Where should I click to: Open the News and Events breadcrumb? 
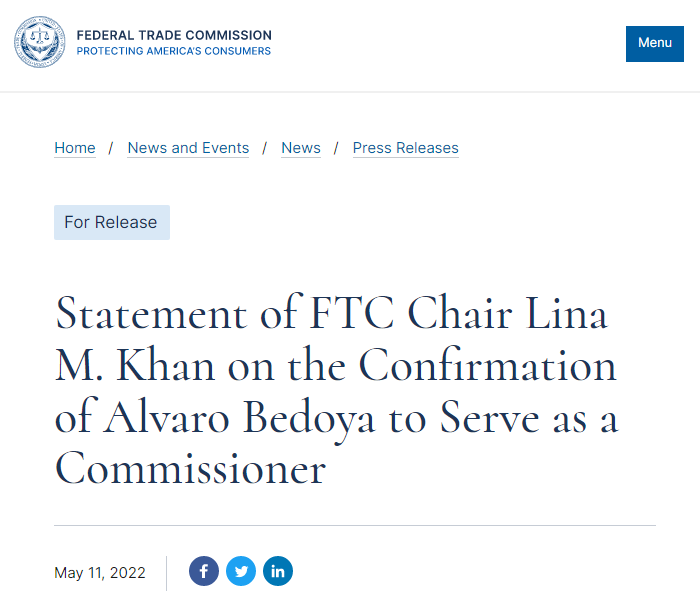188,148
